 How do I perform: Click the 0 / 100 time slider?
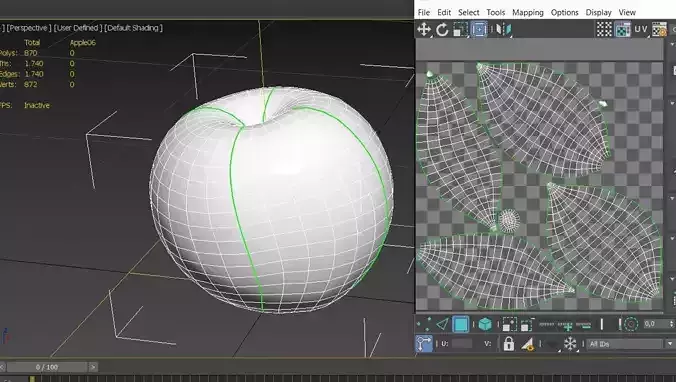click(47, 367)
